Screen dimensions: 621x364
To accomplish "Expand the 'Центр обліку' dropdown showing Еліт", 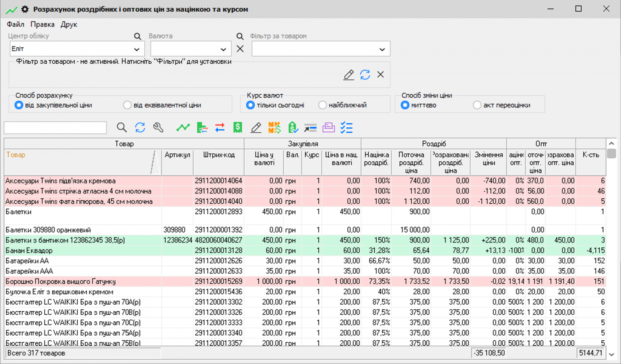I will click(137, 49).
